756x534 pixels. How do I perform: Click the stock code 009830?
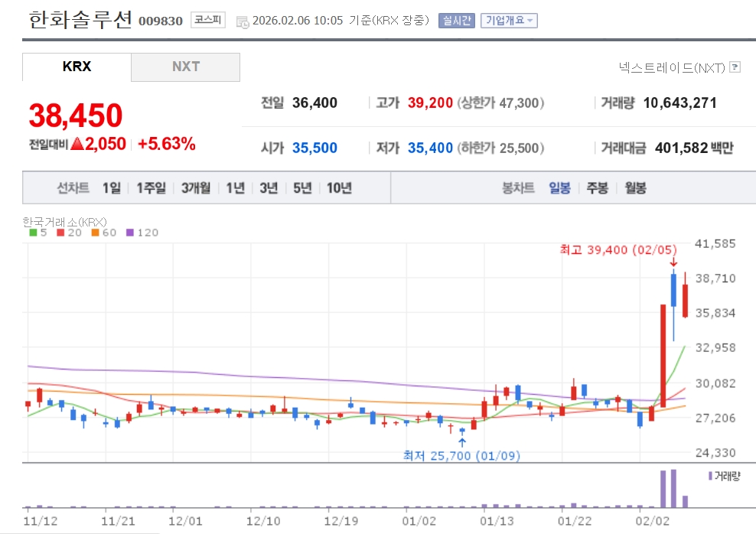pos(161,21)
